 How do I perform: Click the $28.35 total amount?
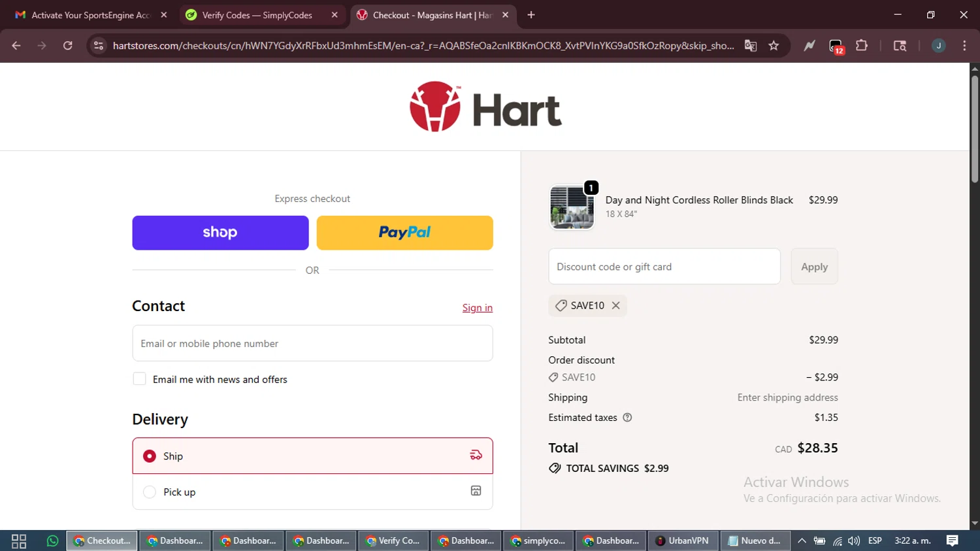tap(817, 448)
